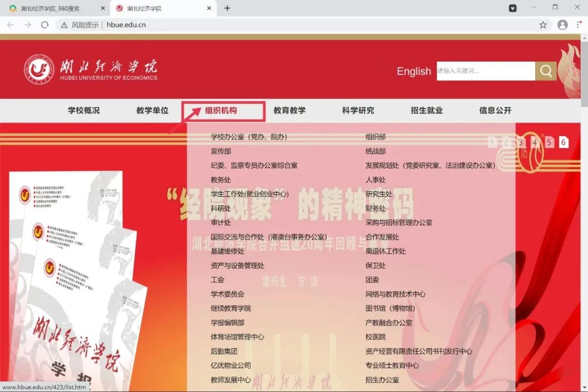Image resolution: width=588 pixels, height=392 pixels.
Task: Open the 离退休工作处 link
Action: [x=386, y=252]
